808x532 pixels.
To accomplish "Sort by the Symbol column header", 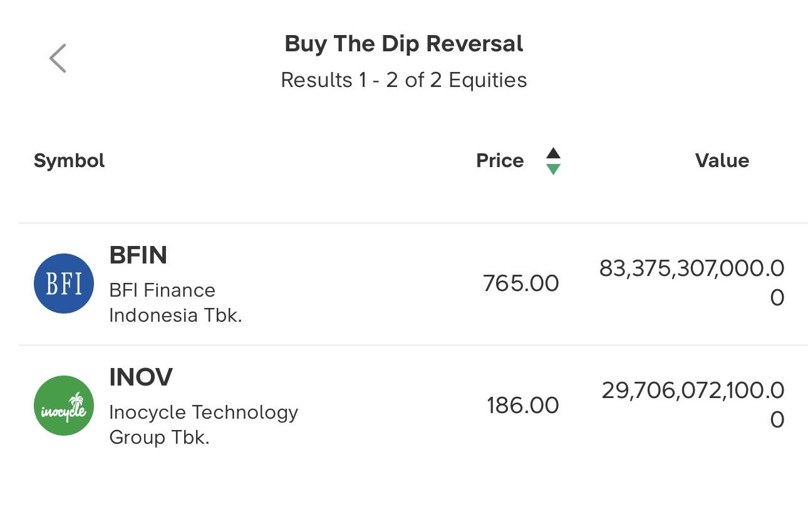I will 69,161.
